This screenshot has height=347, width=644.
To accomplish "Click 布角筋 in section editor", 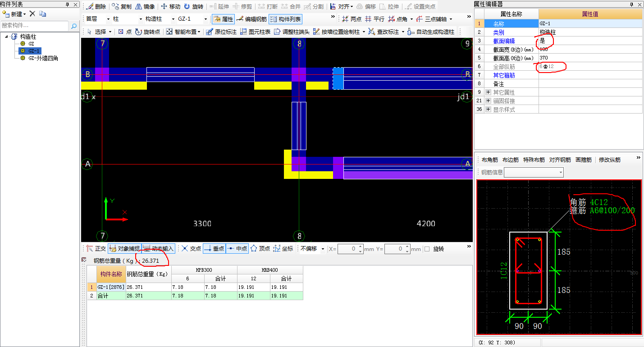I will click(489, 160).
